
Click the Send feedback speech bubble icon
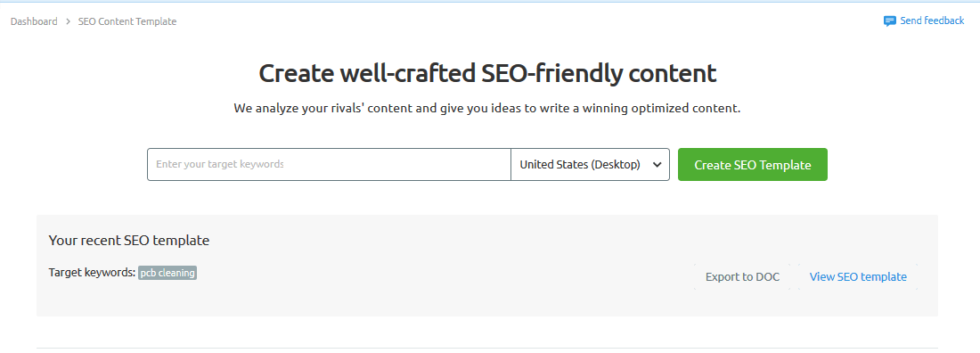click(x=889, y=21)
